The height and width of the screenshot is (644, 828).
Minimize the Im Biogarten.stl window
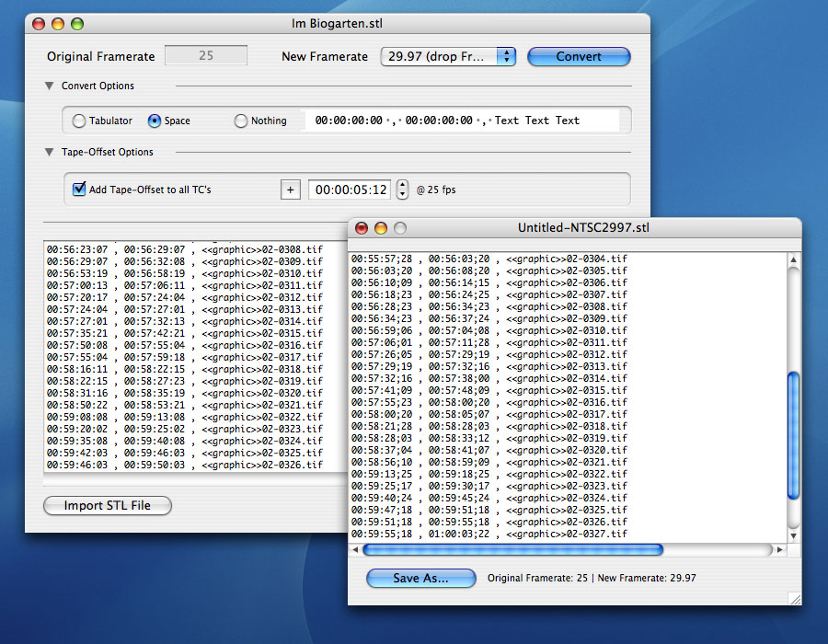(58, 24)
